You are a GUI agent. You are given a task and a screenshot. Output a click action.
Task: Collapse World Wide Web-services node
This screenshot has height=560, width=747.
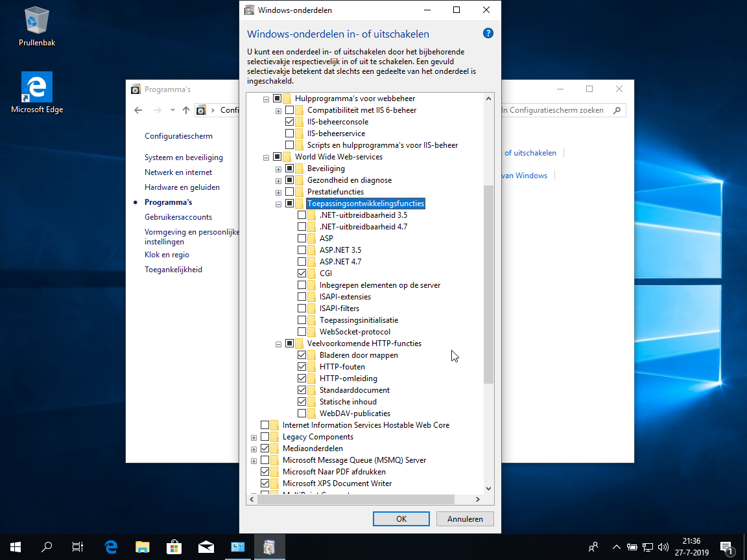[267, 157]
